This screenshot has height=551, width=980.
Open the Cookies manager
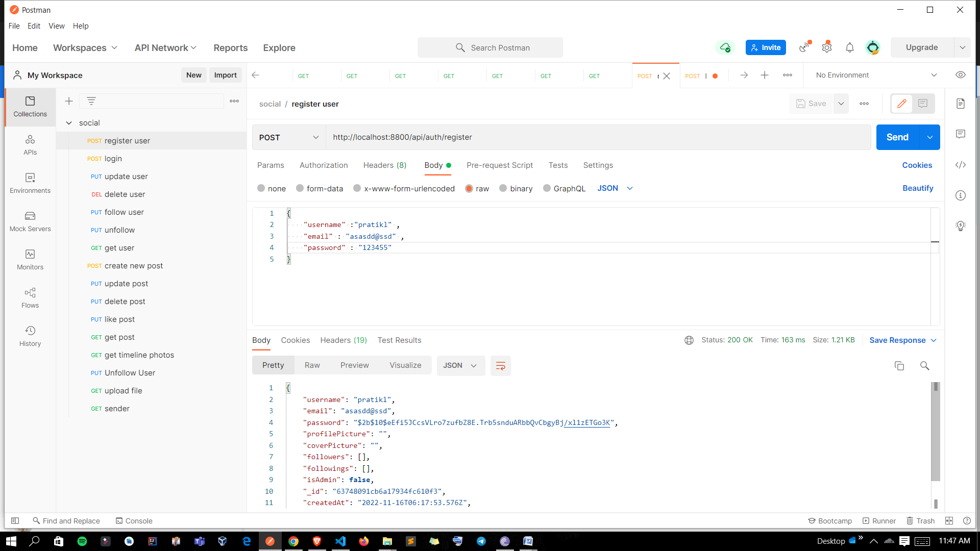coord(916,165)
